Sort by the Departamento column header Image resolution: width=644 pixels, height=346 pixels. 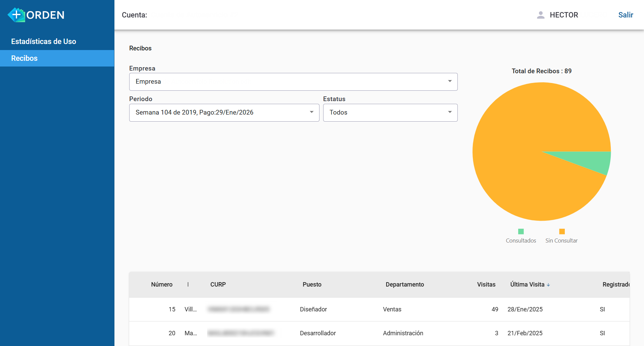point(404,285)
